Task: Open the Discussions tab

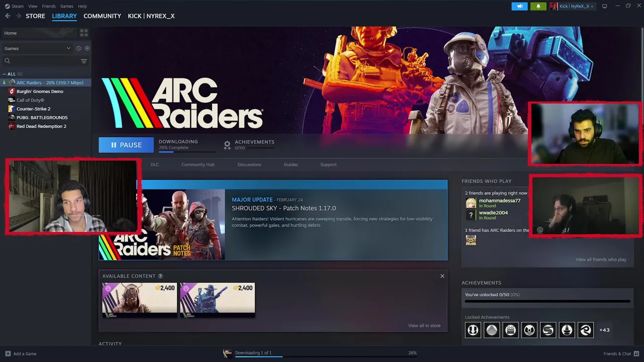Action: 249,164
